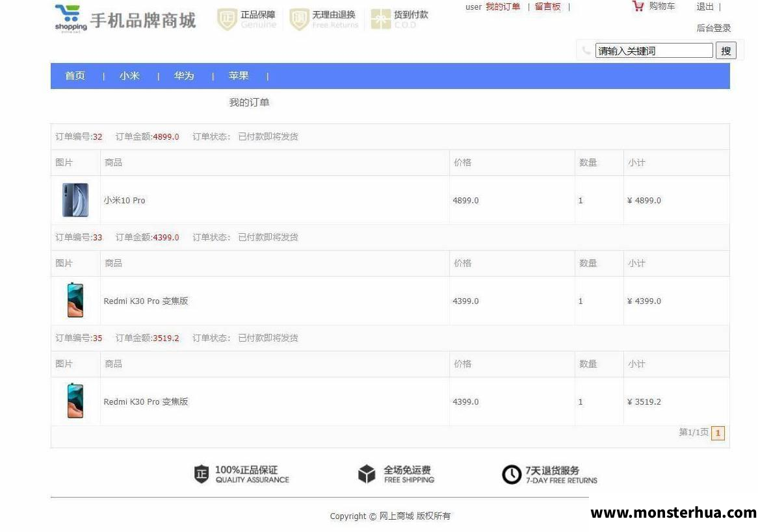
Task: Click 退出 to log out
Action: (705, 6)
